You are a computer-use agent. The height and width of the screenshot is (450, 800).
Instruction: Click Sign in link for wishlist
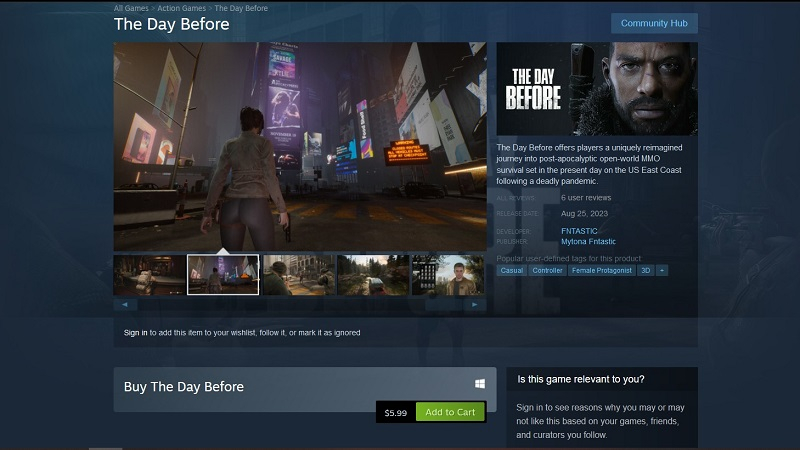[x=135, y=332]
